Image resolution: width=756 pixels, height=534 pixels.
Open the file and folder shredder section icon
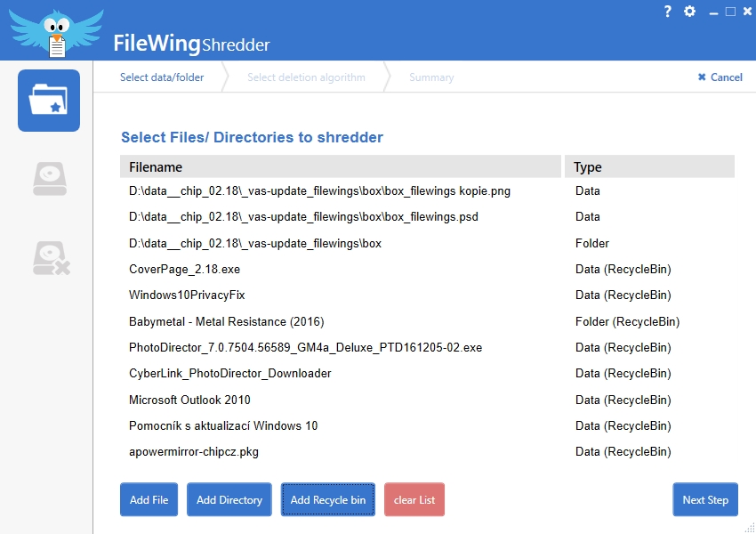(x=49, y=101)
